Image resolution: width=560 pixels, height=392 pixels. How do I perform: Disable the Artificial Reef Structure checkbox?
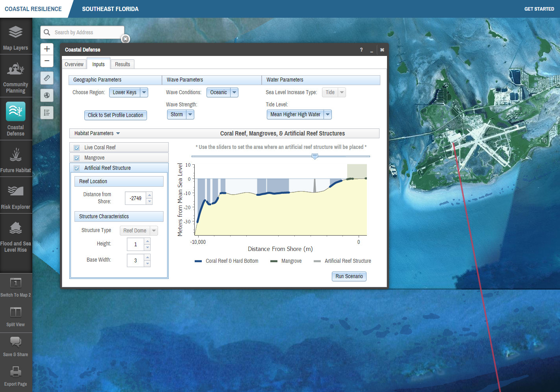coord(77,168)
